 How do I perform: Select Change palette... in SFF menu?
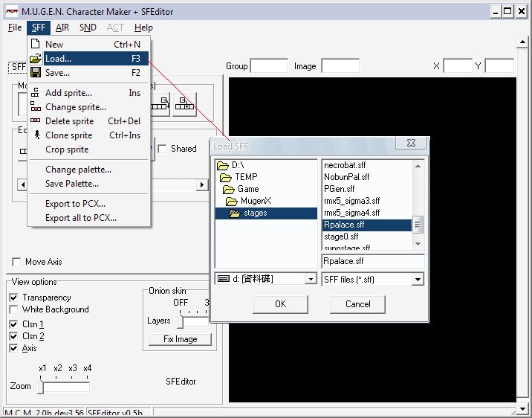[89, 170]
